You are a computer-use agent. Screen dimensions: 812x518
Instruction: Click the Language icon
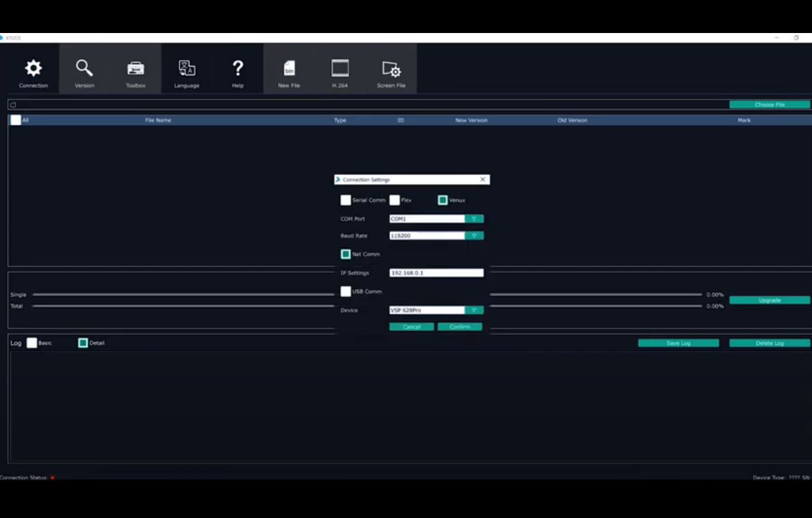187,69
